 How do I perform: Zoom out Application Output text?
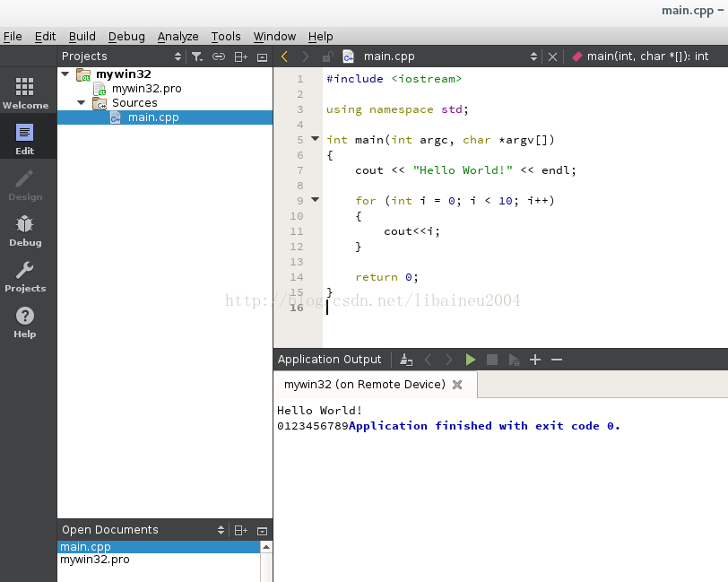coord(557,360)
